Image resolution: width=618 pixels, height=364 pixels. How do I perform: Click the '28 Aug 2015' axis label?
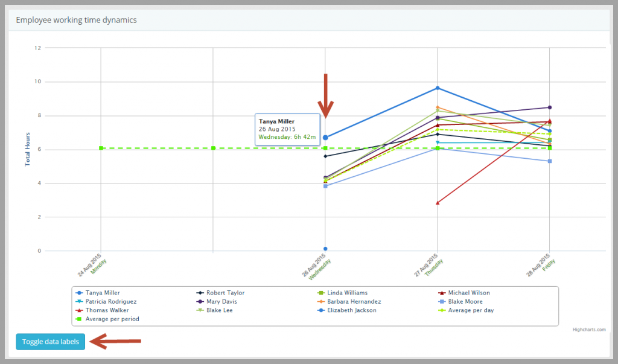coord(538,265)
